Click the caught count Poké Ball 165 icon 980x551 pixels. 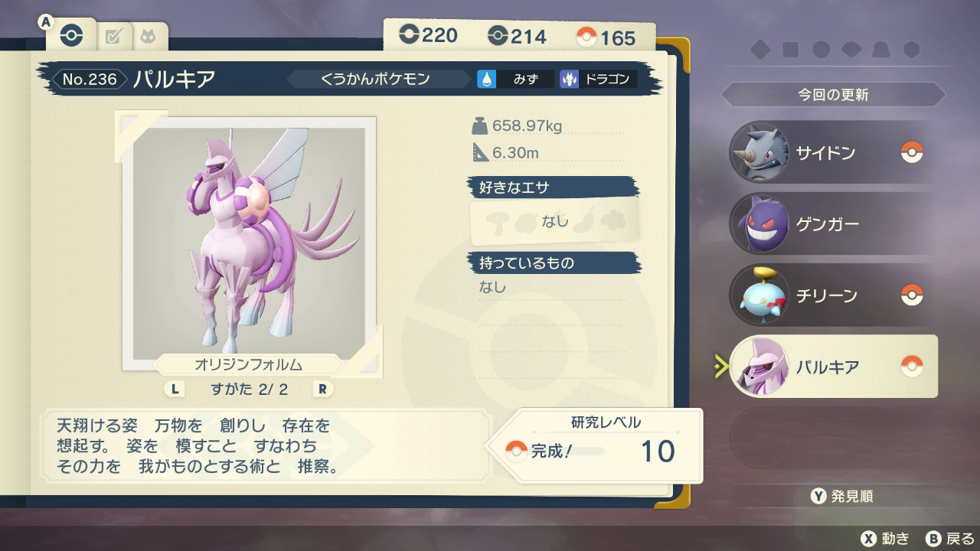coord(586,37)
